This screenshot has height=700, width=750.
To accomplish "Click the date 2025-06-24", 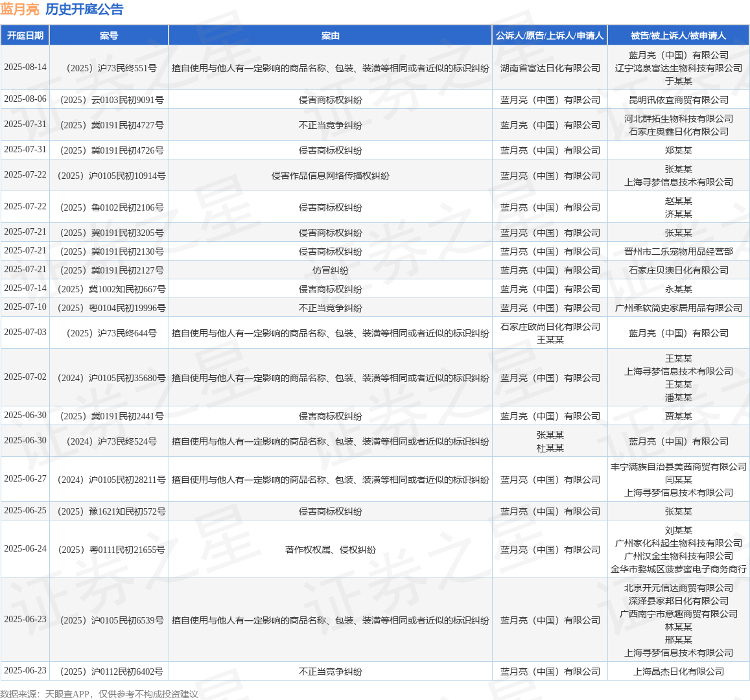I will pos(25,549).
